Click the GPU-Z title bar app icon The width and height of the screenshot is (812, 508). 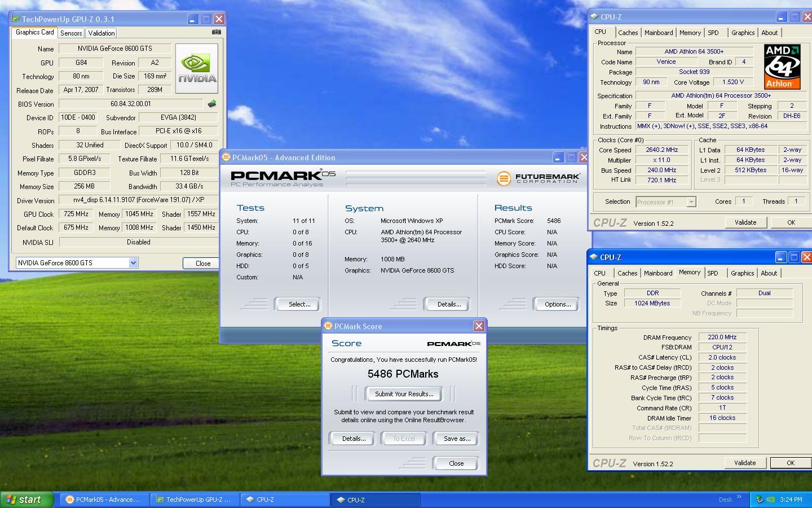coord(16,19)
